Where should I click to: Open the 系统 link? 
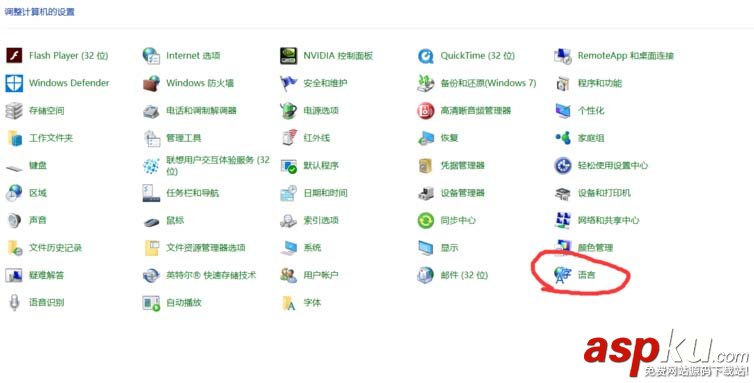(x=312, y=248)
